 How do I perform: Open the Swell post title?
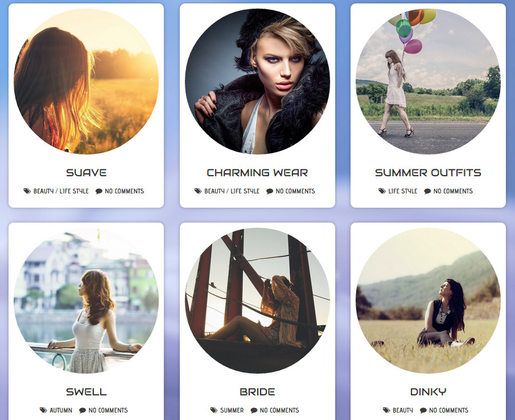(86, 391)
